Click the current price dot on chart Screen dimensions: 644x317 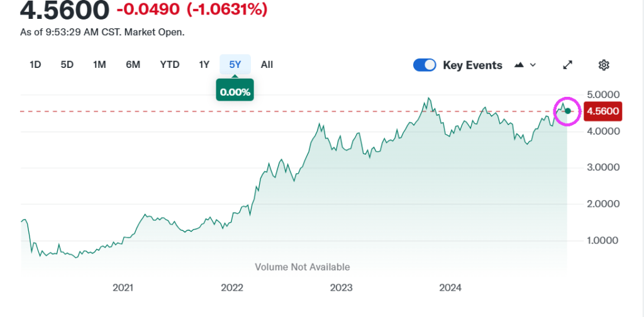pos(568,111)
